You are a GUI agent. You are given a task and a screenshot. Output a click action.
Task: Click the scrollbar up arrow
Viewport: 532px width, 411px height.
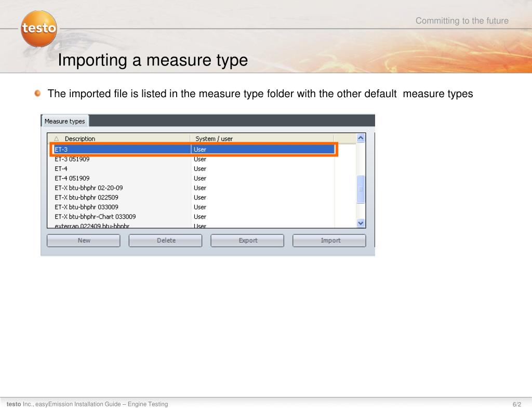pos(361,138)
